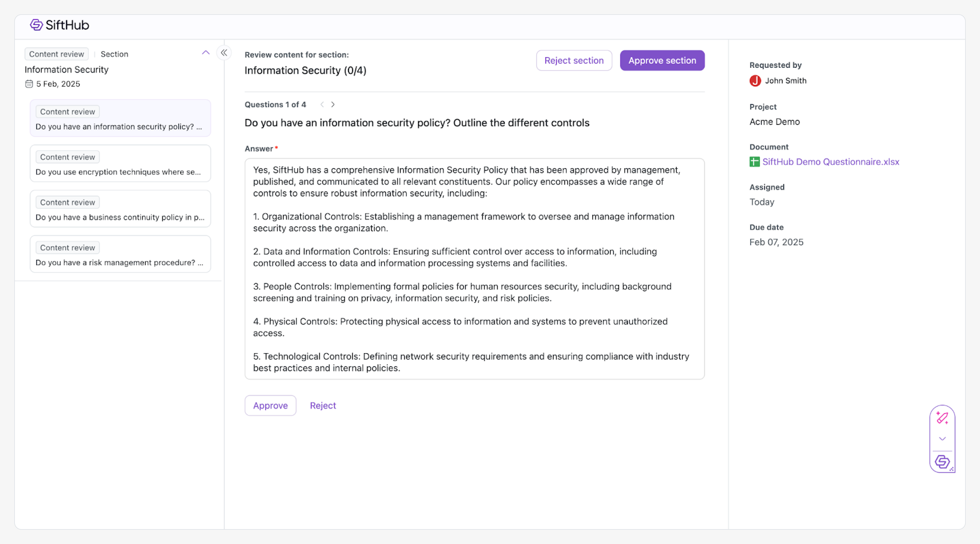This screenshot has height=544, width=980.
Task: Click the magic wand AI icon
Action: click(x=942, y=418)
